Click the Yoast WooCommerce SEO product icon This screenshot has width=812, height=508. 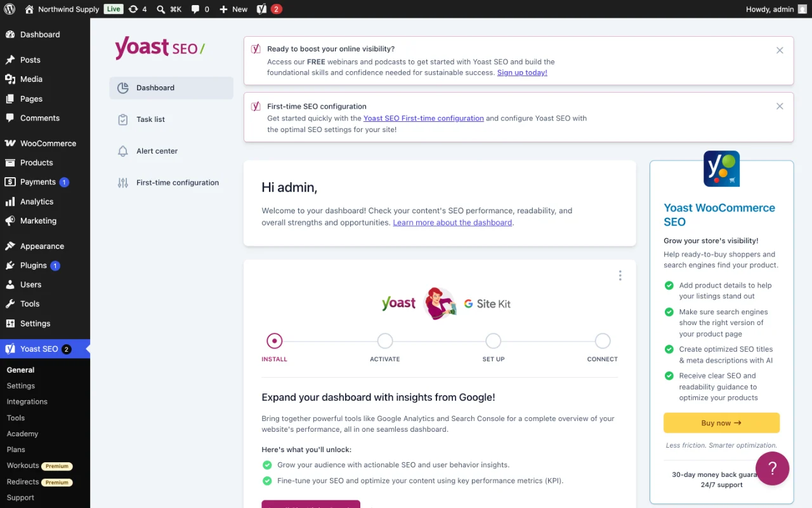[721, 168]
